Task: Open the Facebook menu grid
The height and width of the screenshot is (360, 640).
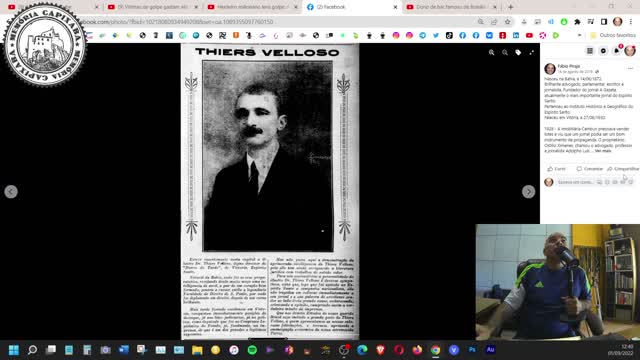Action: (590, 51)
